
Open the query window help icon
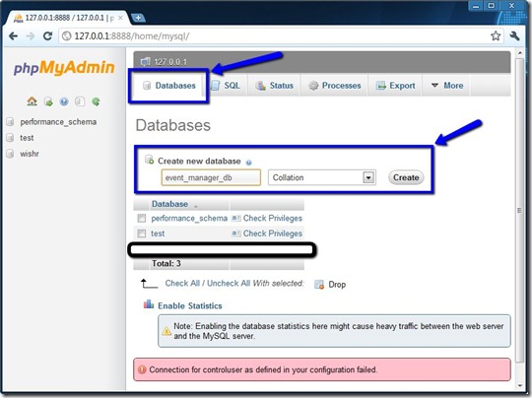(x=64, y=101)
